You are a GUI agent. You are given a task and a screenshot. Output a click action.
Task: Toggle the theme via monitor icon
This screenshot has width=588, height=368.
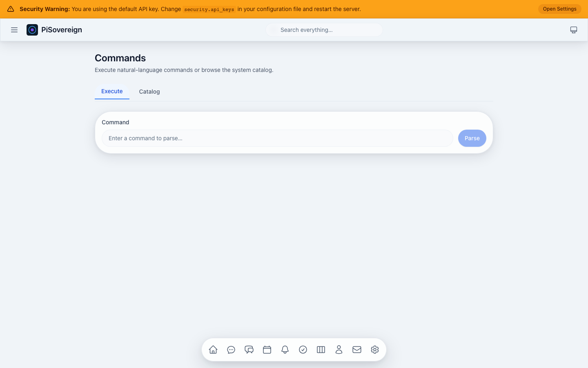click(574, 30)
